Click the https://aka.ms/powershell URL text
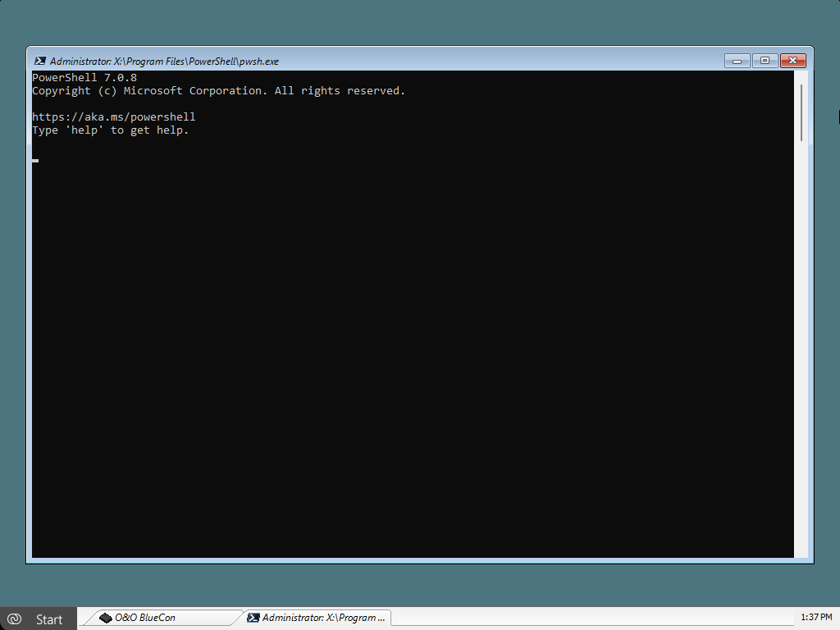The height and width of the screenshot is (630, 840). pyautogui.click(x=113, y=117)
